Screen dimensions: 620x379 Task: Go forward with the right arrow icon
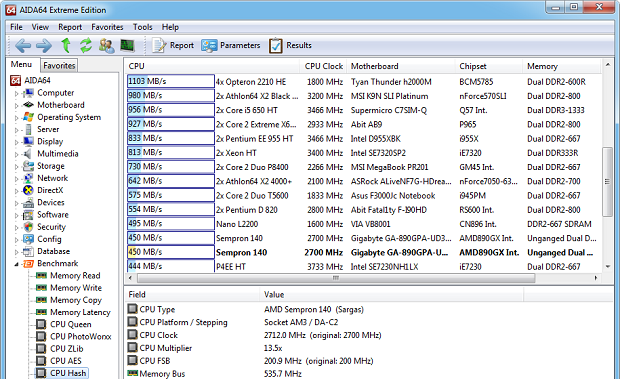tap(44, 45)
